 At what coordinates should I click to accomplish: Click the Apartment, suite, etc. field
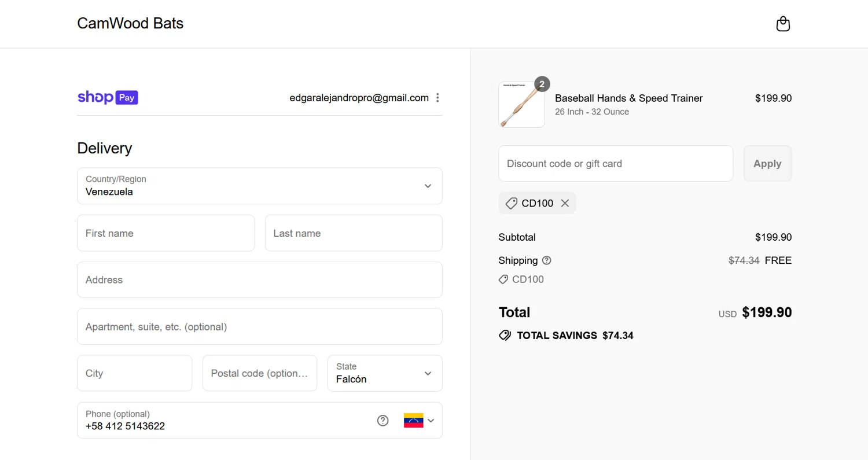(260, 326)
